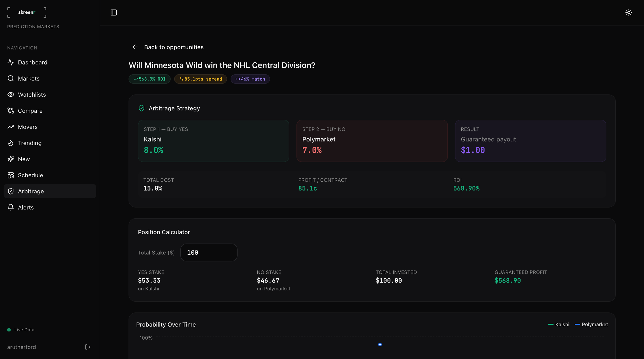Click the arutherford username

[x=22, y=347]
